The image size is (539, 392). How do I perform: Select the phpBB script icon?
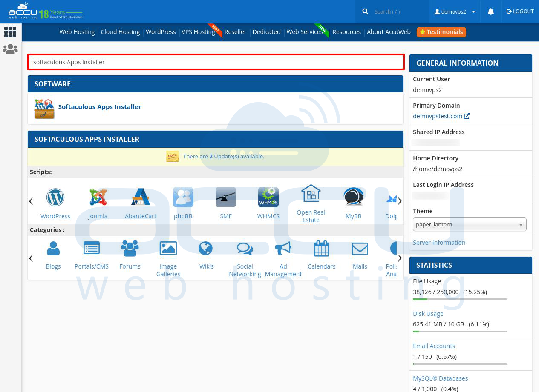pyautogui.click(x=183, y=197)
